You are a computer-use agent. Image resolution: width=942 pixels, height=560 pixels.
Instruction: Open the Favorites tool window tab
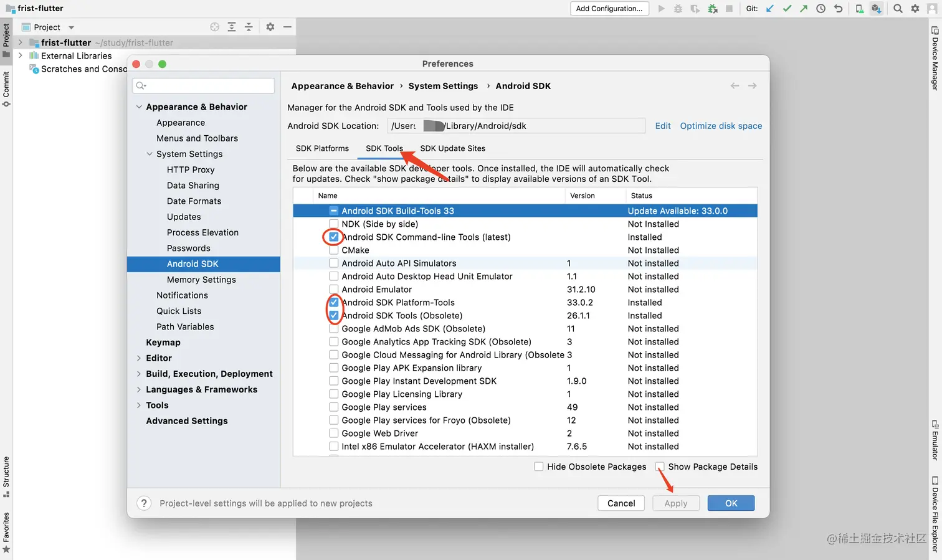point(6,532)
